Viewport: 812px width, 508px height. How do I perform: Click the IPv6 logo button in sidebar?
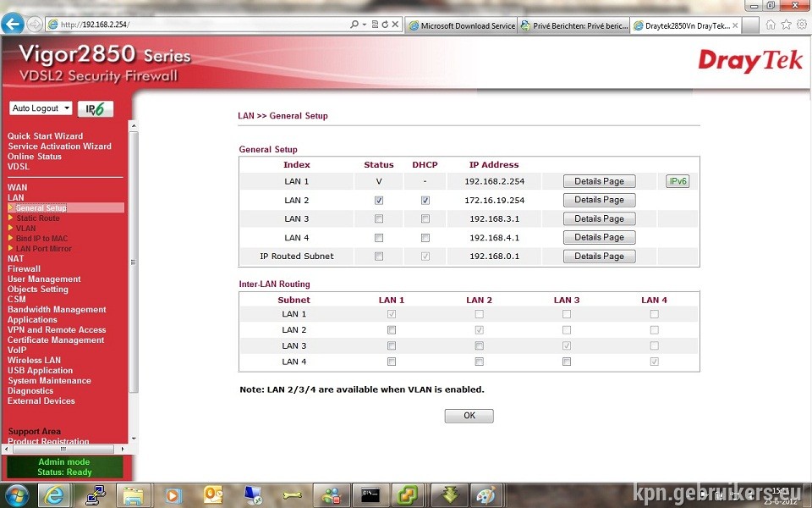pyautogui.click(x=96, y=109)
